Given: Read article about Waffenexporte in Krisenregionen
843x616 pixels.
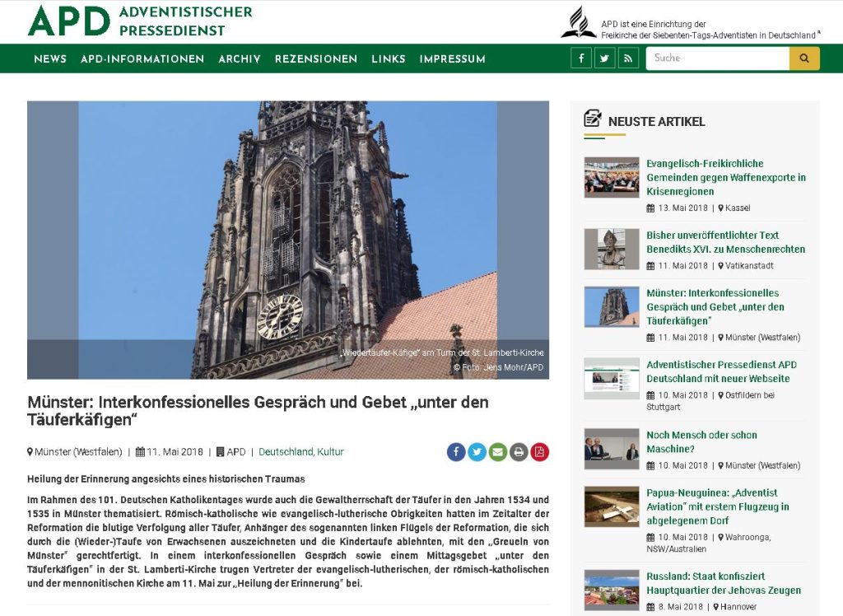Looking at the screenshot, I should click(725, 177).
